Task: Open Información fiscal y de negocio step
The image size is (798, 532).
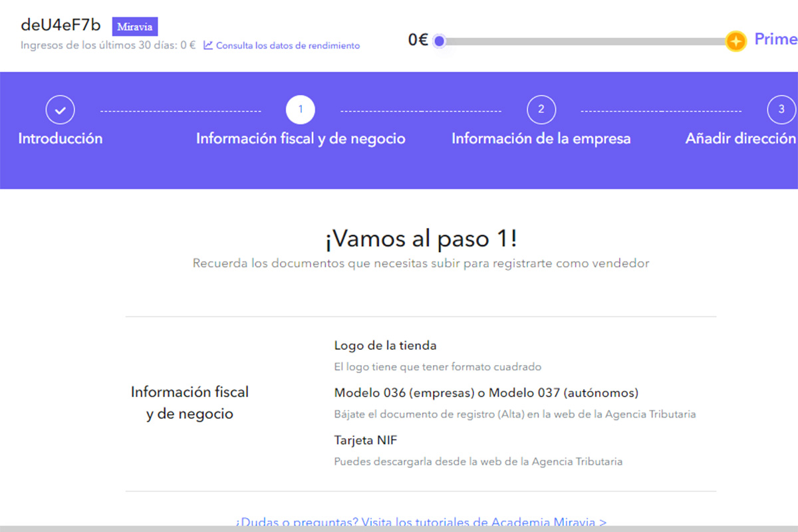Action: coord(301,139)
